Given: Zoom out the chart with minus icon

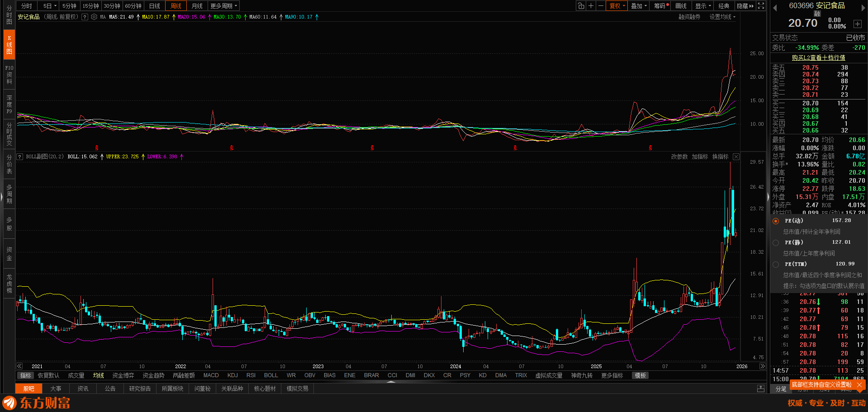Looking at the screenshot, I should (601, 6).
